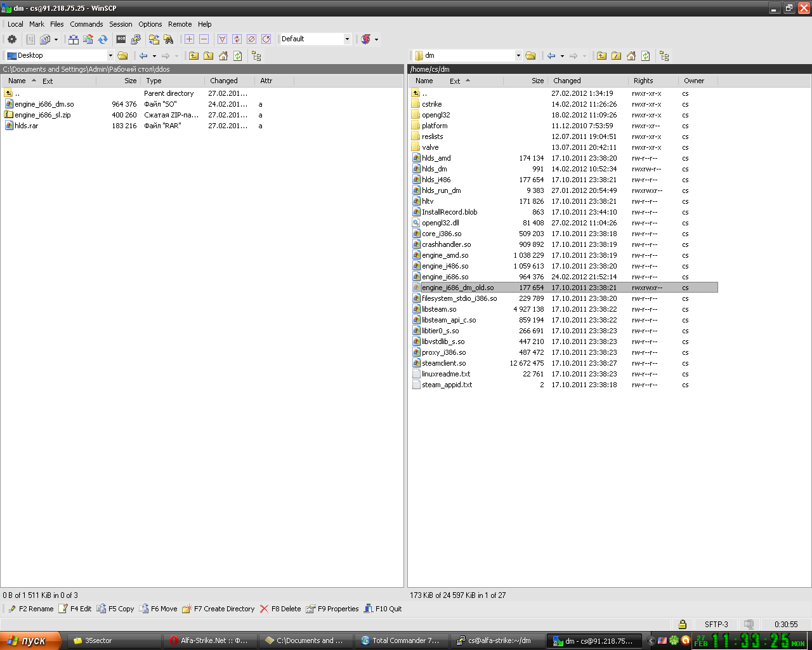This screenshot has height=650, width=812.
Task: Click the F6 Move button
Action: (x=158, y=609)
